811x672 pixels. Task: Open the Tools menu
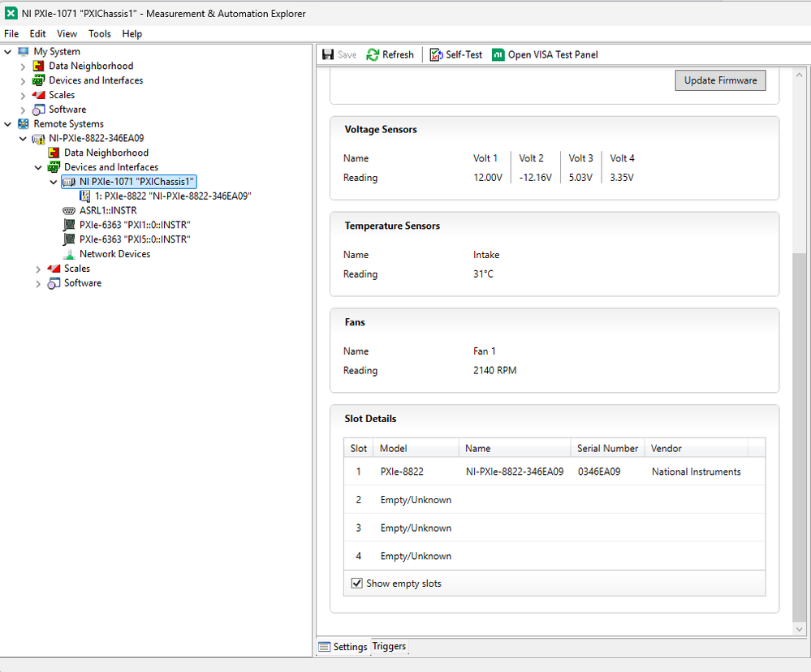99,34
